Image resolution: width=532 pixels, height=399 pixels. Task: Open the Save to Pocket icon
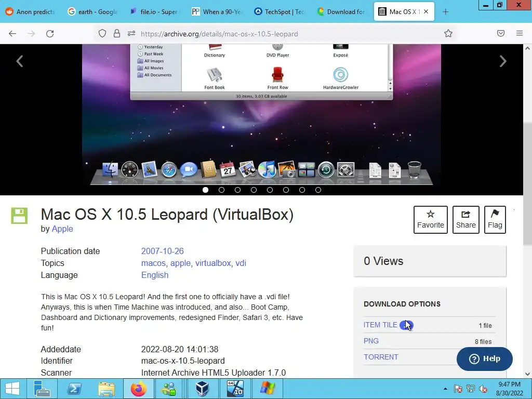501,33
